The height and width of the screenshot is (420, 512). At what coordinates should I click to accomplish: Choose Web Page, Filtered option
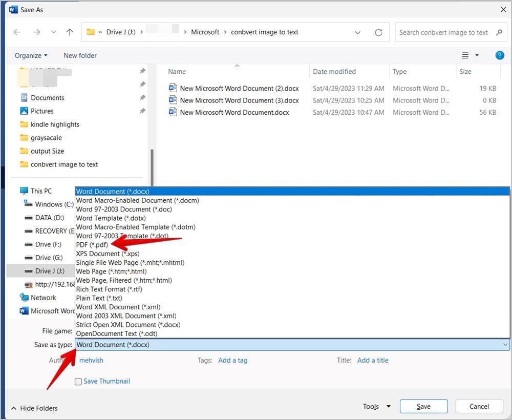coord(292,280)
